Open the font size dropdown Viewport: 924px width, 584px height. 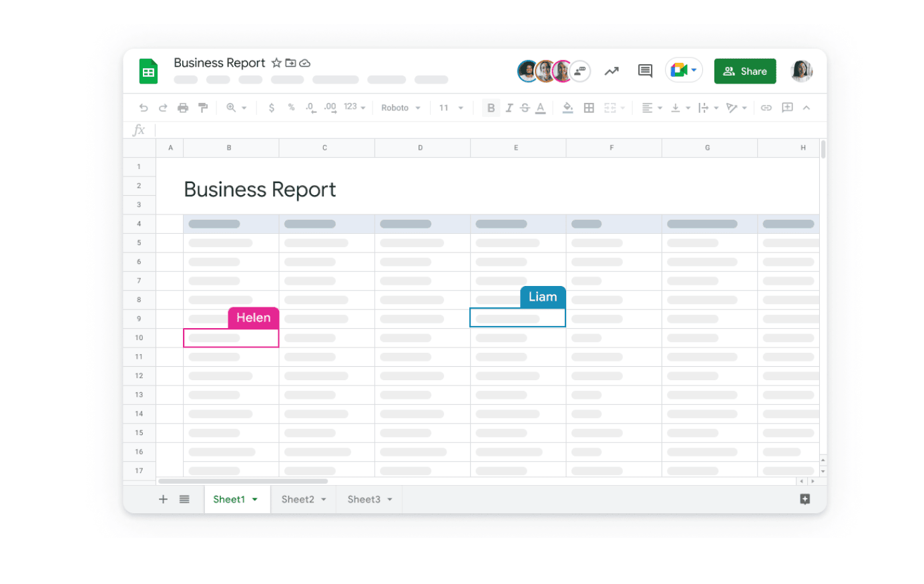tap(452, 107)
